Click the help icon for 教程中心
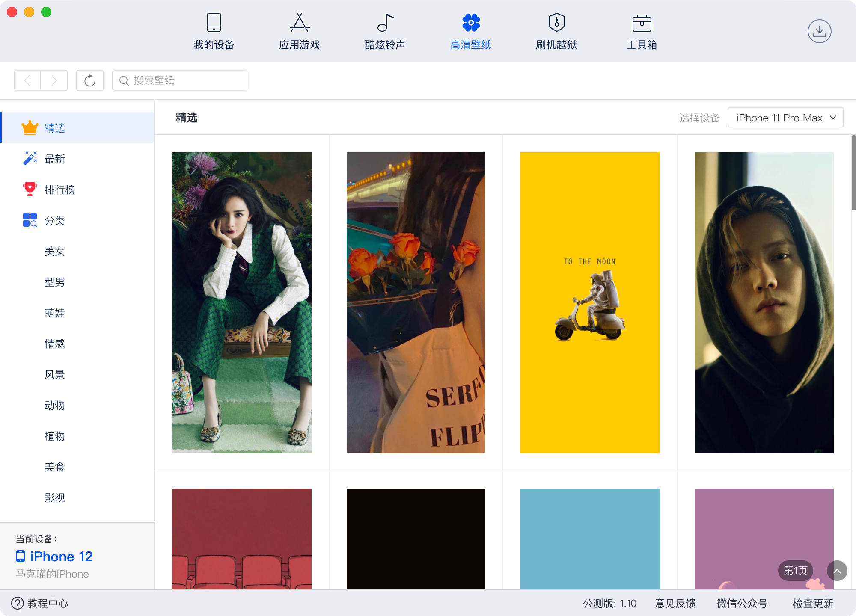856x616 pixels. [18, 603]
